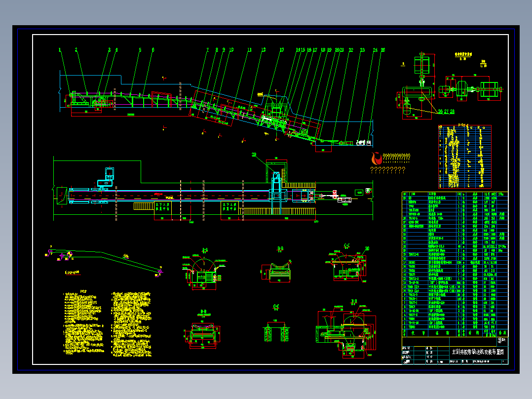Screen dimensions: 532x399
Task: Pick callout number 25 label
Action: (x=383, y=50)
